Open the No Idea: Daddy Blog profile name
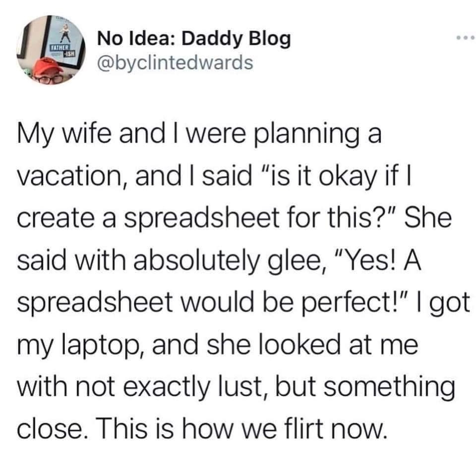The width and height of the screenshot is (476, 476). tap(193, 40)
